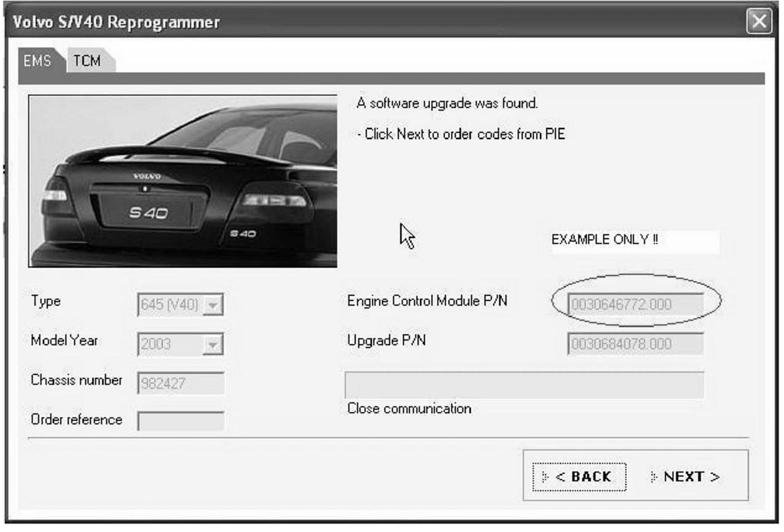
Task: Click the 'Click Next to order codes' instruction
Action: (461, 134)
